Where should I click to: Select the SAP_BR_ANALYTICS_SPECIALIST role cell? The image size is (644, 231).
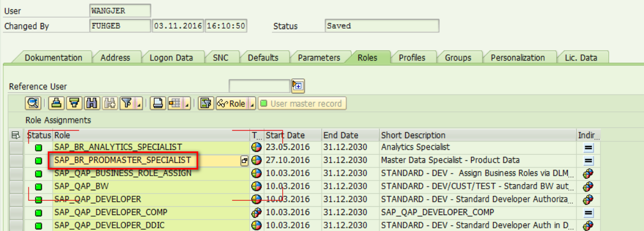pos(151,148)
